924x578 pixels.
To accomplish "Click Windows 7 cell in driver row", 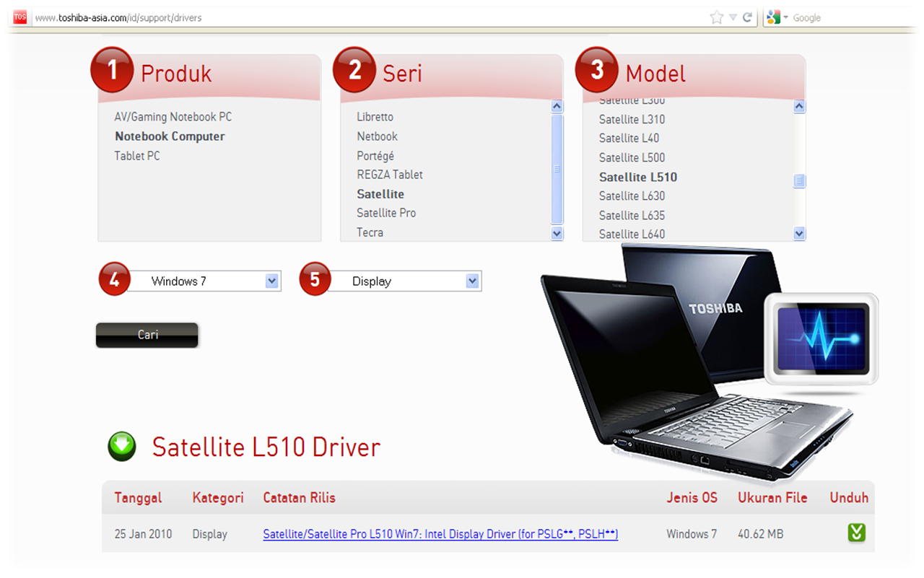I will (x=692, y=534).
